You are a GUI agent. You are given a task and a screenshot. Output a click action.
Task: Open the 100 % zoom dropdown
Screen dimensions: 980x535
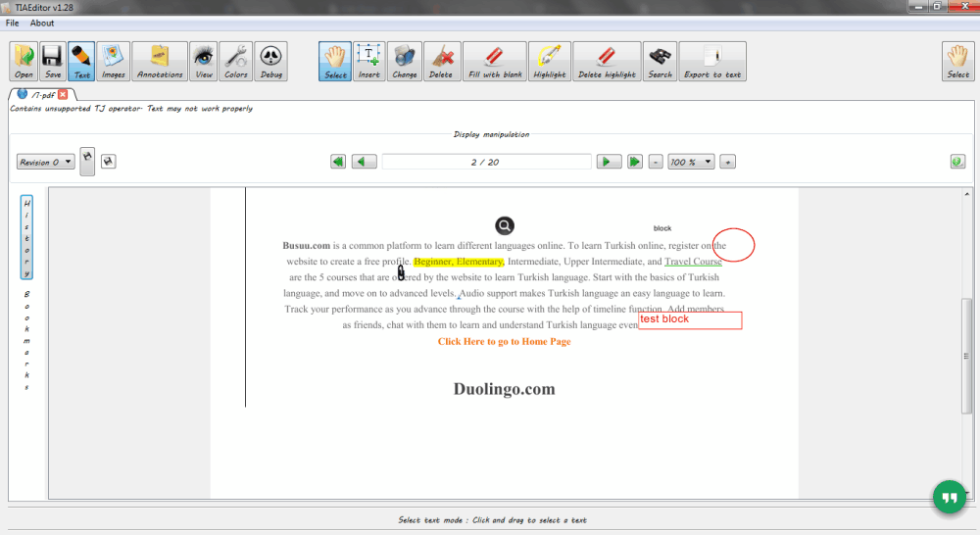[691, 162]
